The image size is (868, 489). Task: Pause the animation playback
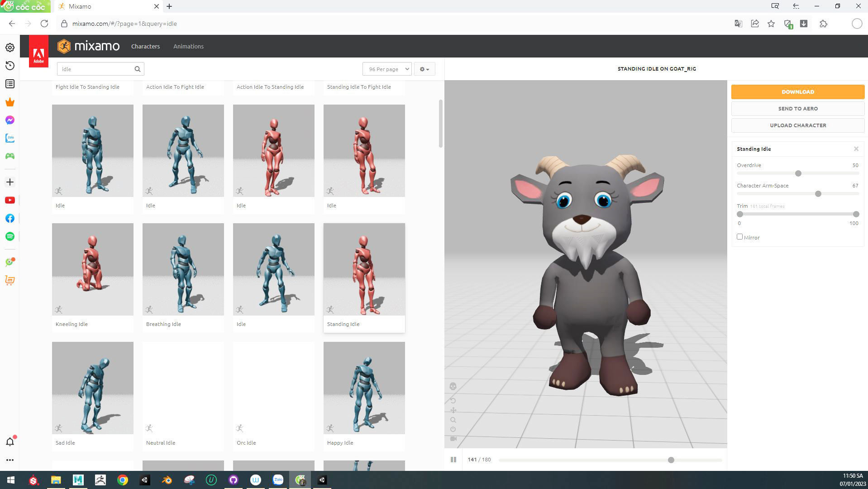[453, 460]
